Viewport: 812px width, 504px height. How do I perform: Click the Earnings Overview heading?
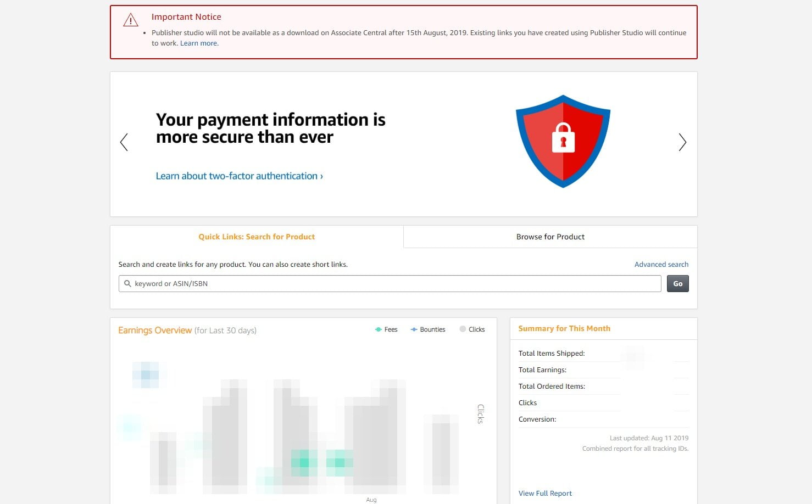click(155, 331)
